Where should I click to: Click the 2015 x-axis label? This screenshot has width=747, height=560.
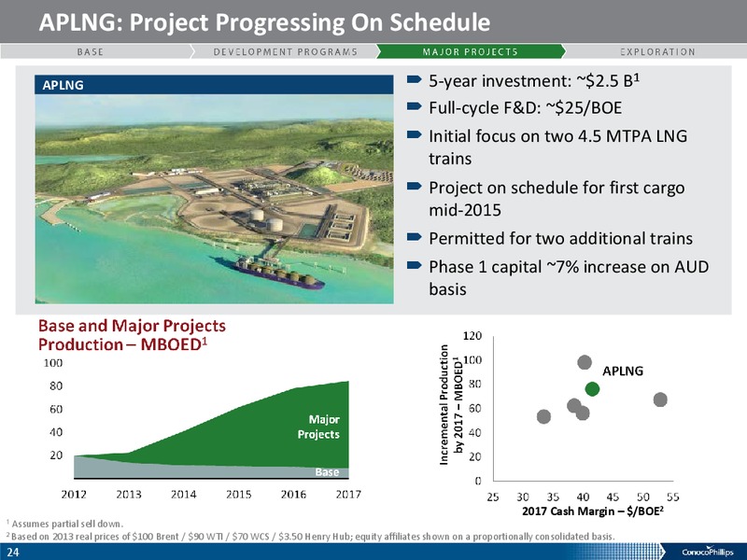239,495
